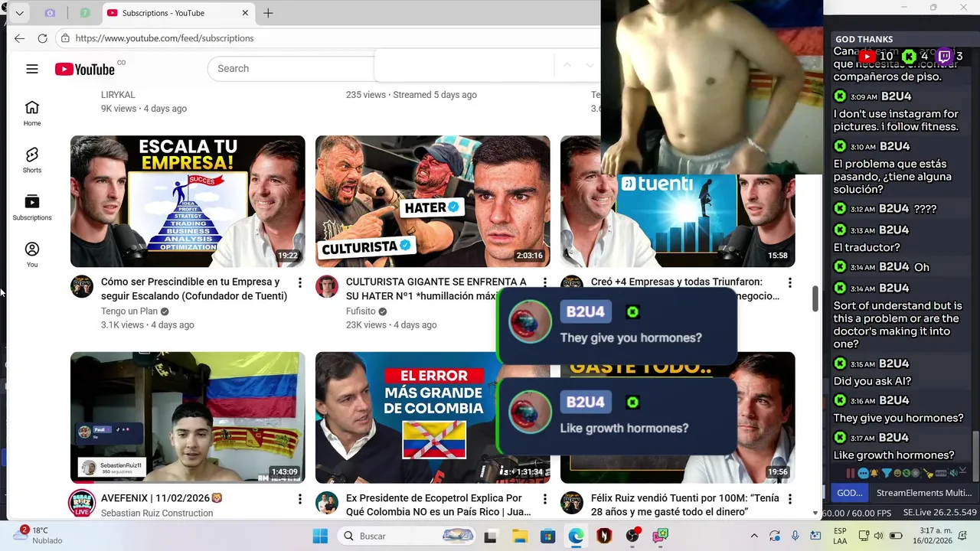The width and height of the screenshot is (980, 551).
Task: Open video title Cómo ser Prescindible en tu Empresa
Action: point(194,289)
